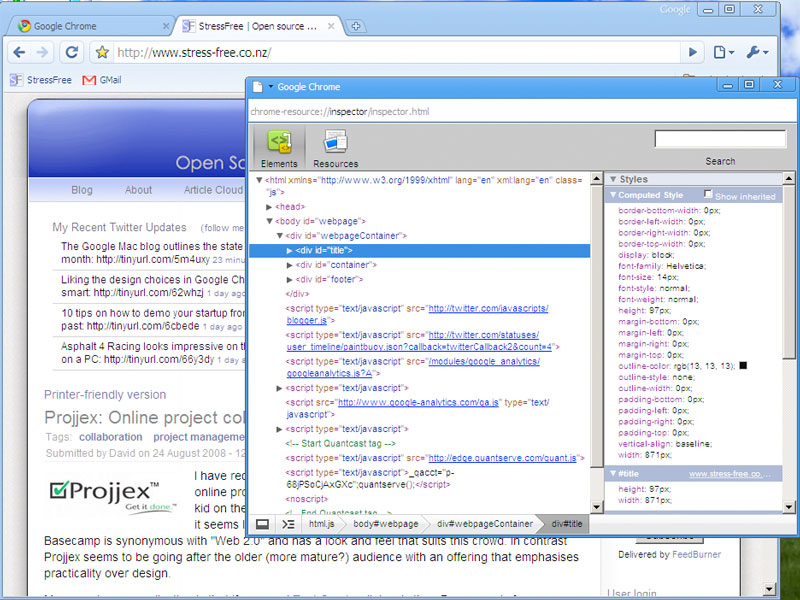
Task: Collapse the #title style rule section
Action: click(x=613, y=474)
